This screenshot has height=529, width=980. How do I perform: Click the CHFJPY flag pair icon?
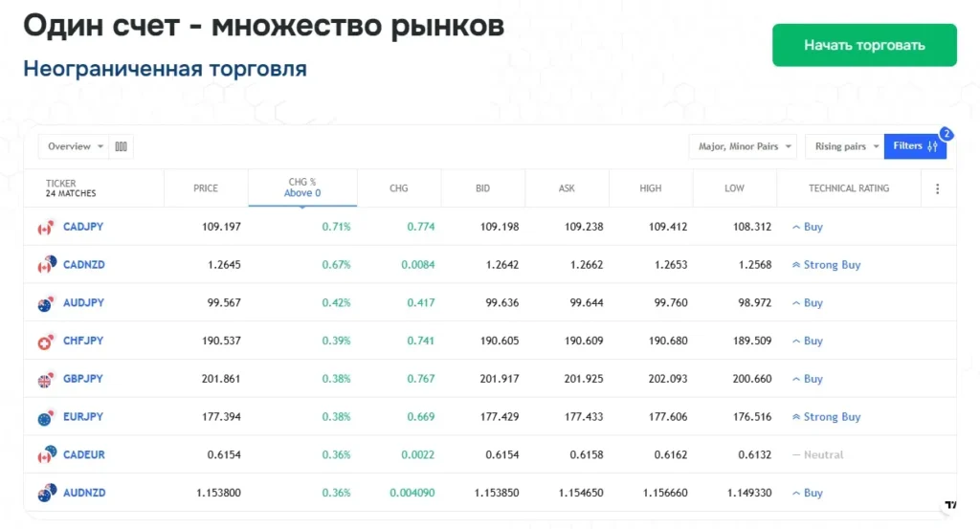click(45, 342)
